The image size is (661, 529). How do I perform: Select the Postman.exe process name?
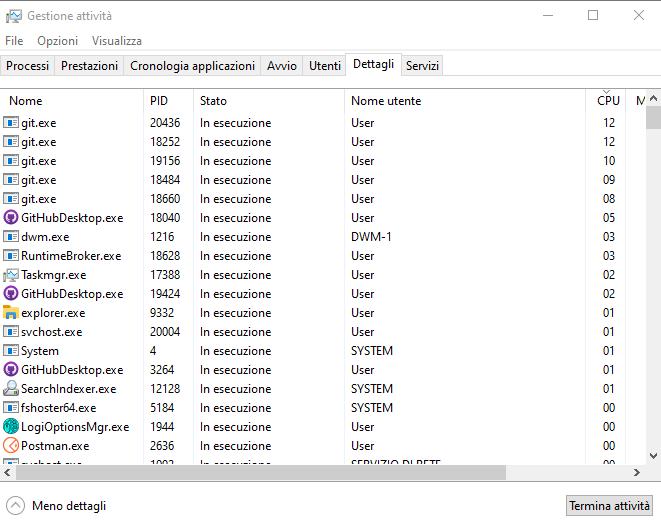(55, 446)
